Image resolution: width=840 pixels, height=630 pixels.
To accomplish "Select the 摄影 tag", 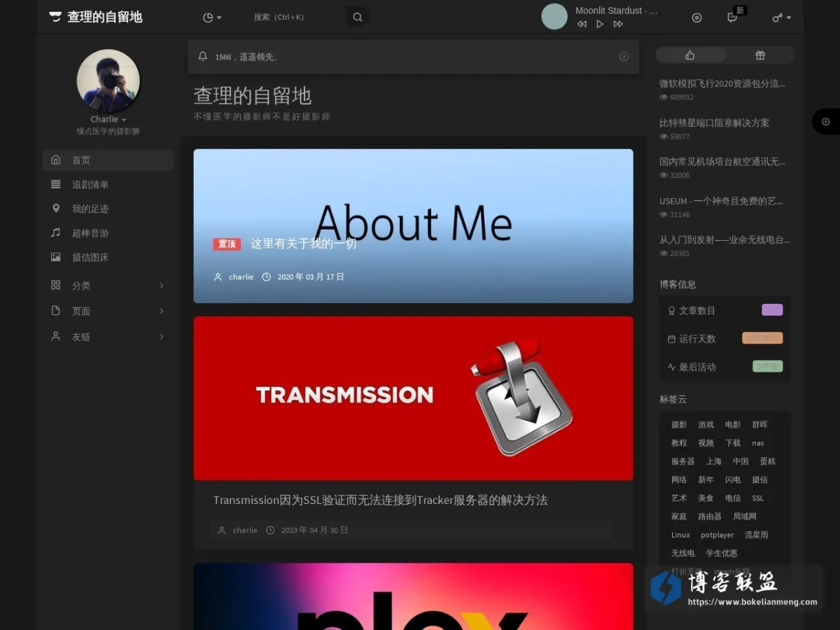I will click(x=679, y=425).
